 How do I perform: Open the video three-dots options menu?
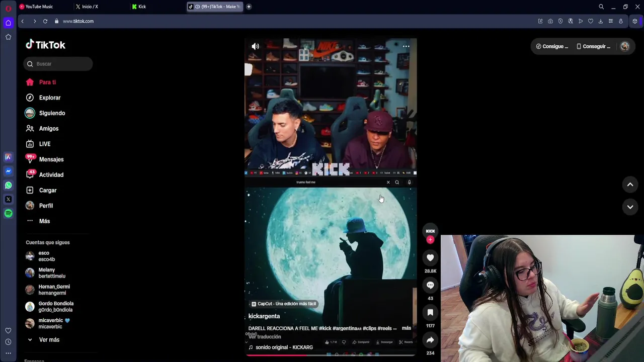(x=406, y=46)
